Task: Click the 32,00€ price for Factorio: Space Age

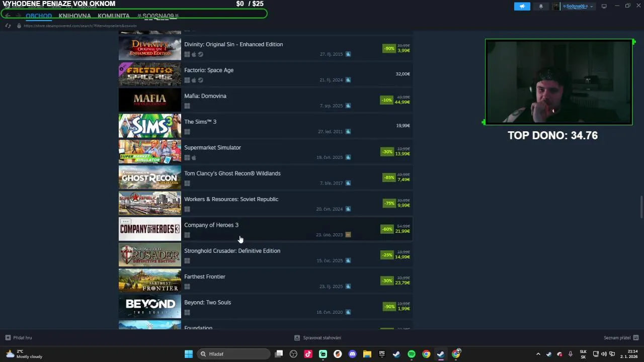Action: [403, 74]
